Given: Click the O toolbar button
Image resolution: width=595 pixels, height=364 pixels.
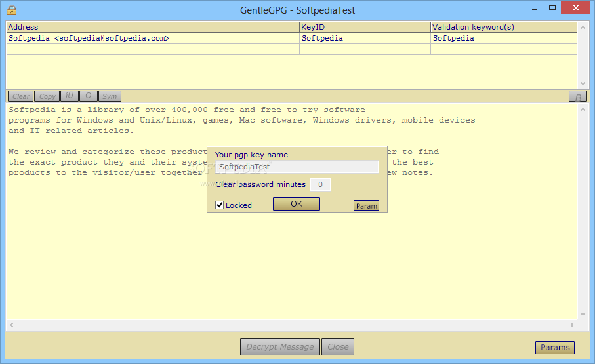Looking at the screenshot, I should click(x=89, y=96).
